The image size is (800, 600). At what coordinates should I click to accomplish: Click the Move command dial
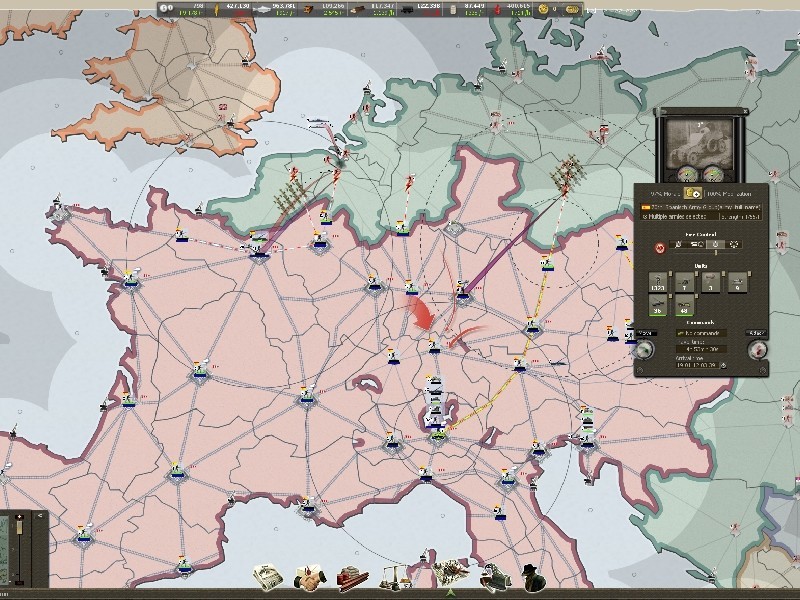click(644, 349)
